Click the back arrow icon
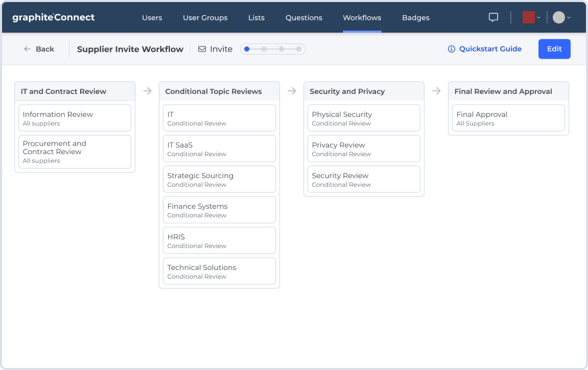This screenshot has width=588, height=370. coord(28,49)
